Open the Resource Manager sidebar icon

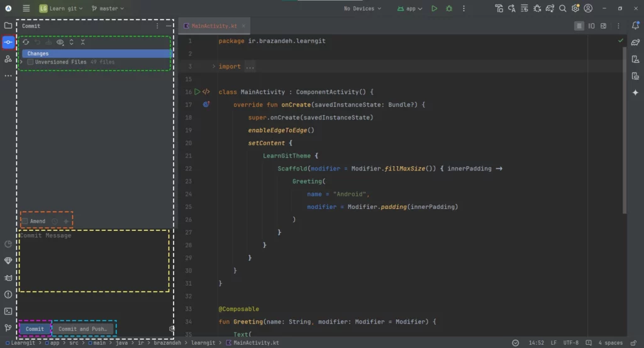[x=8, y=59]
